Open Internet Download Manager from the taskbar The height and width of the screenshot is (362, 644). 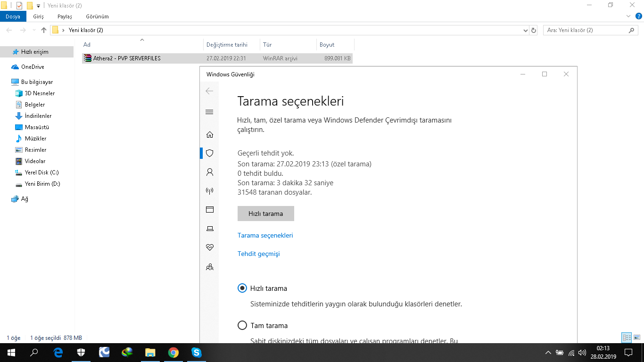tap(127, 353)
